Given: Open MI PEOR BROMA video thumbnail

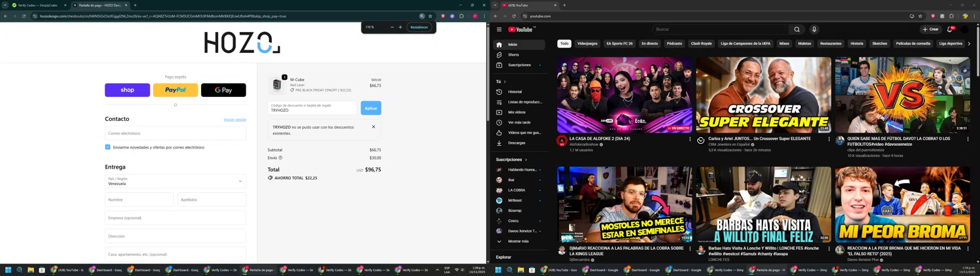Looking at the screenshot, I should (x=902, y=205).
